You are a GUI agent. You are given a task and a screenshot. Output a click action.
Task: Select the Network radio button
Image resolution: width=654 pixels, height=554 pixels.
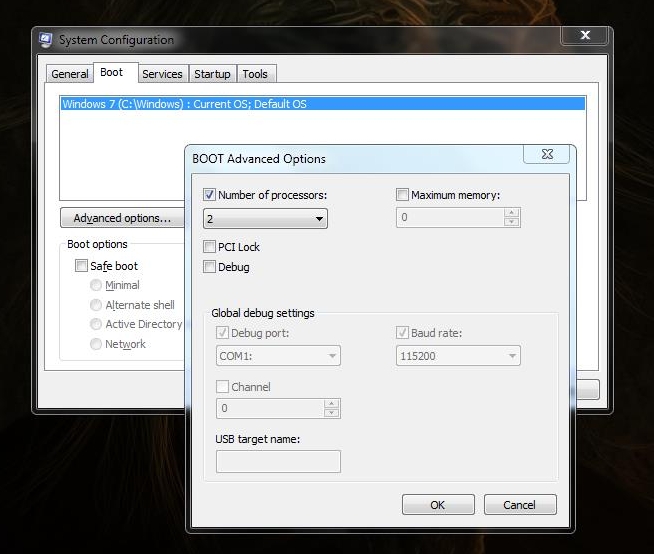point(96,344)
